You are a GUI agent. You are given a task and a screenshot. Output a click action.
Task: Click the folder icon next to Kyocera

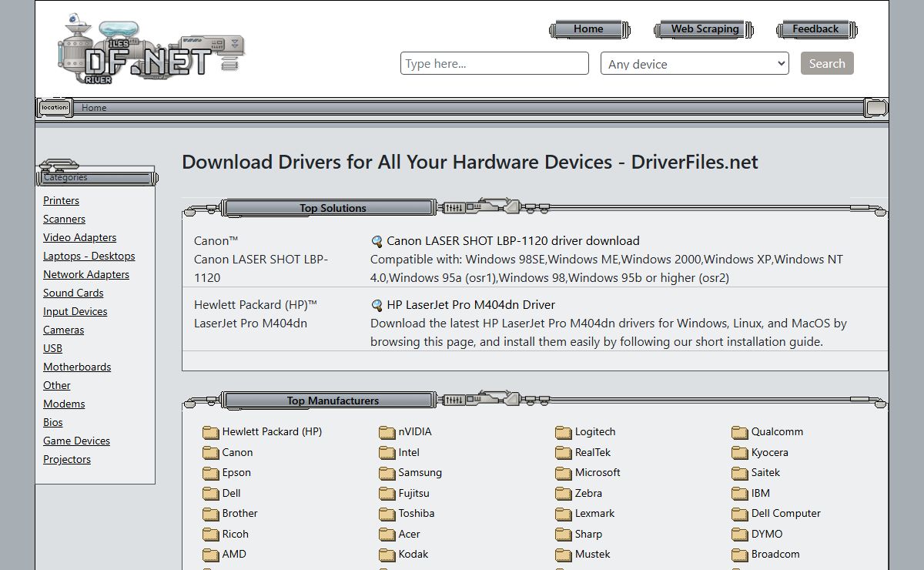(x=740, y=453)
